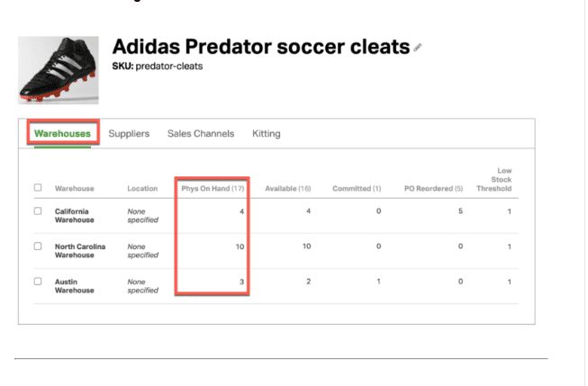Click the Adidas Predator soccer cleats title
The width and height of the screenshot is (588, 386).
[x=261, y=47]
